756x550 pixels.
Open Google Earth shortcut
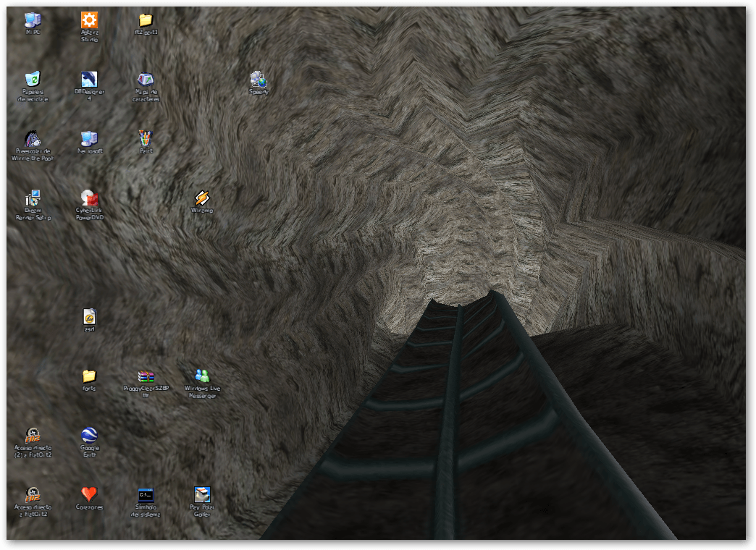click(89, 436)
